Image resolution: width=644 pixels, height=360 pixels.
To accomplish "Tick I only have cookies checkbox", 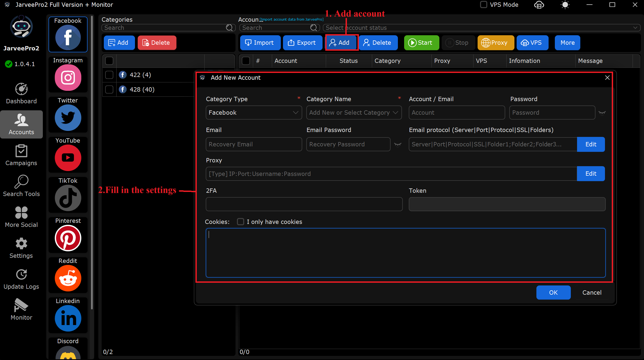I will click(x=240, y=222).
